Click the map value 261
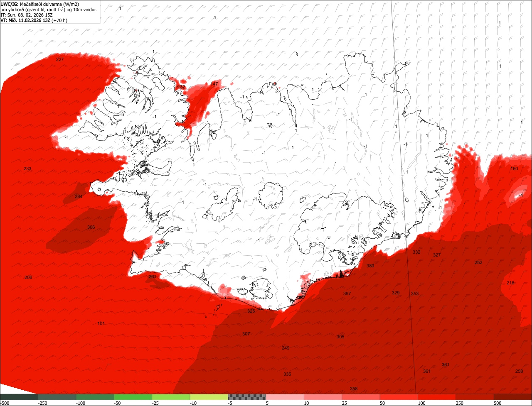The image size is (532, 406). [152, 276]
